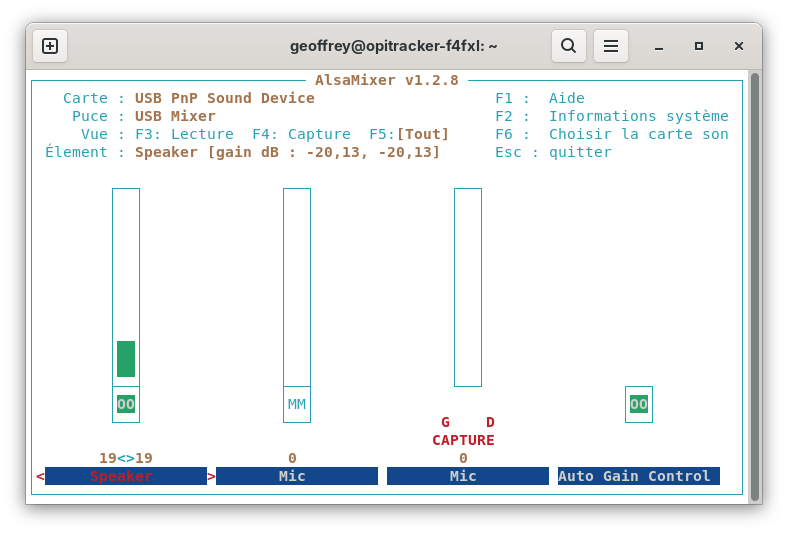Click the 19<>19 Speaker level value
Image resolution: width=788 pixels, height=533 pixels.
[x=126, y=458]
